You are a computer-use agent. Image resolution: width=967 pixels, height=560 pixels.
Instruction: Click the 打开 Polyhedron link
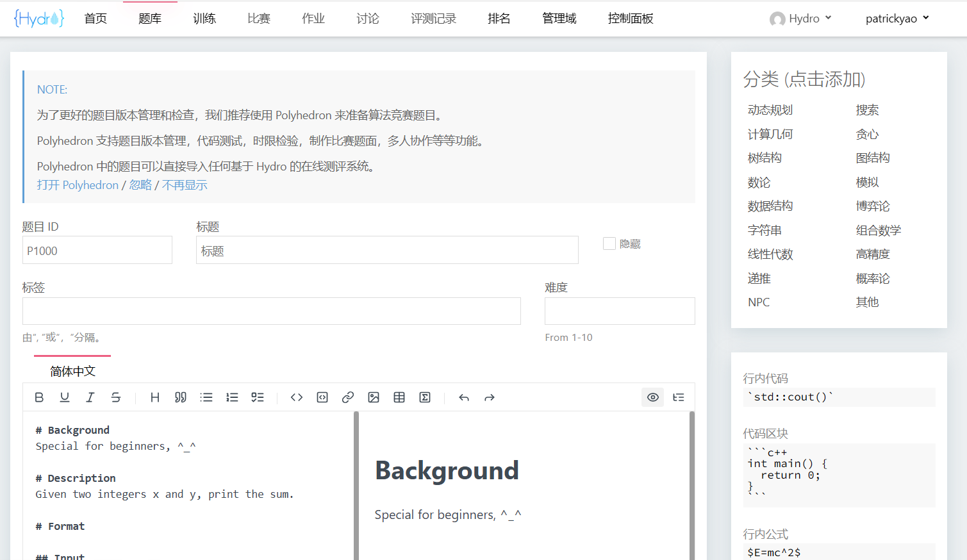pos(78,185)
